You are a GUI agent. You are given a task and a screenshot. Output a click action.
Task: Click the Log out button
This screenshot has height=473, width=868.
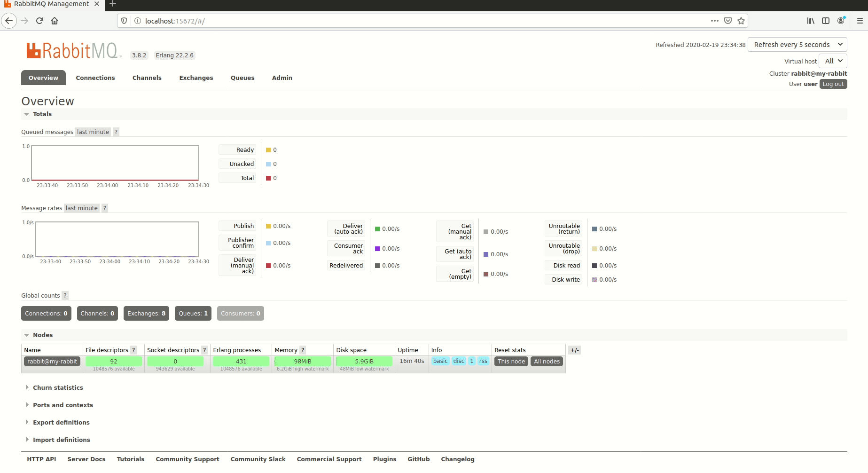pyautogui.click(x=833, y=84)
